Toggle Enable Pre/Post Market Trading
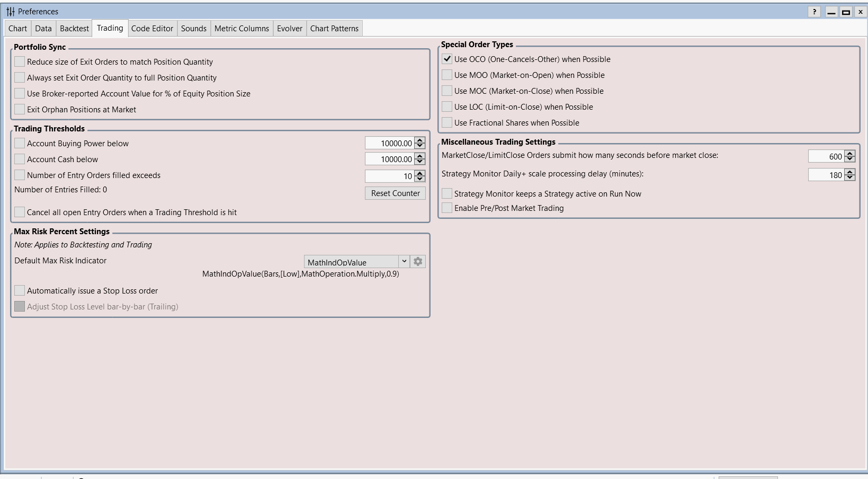This screenshot has height=479, width=868. (x=447, y=208)
